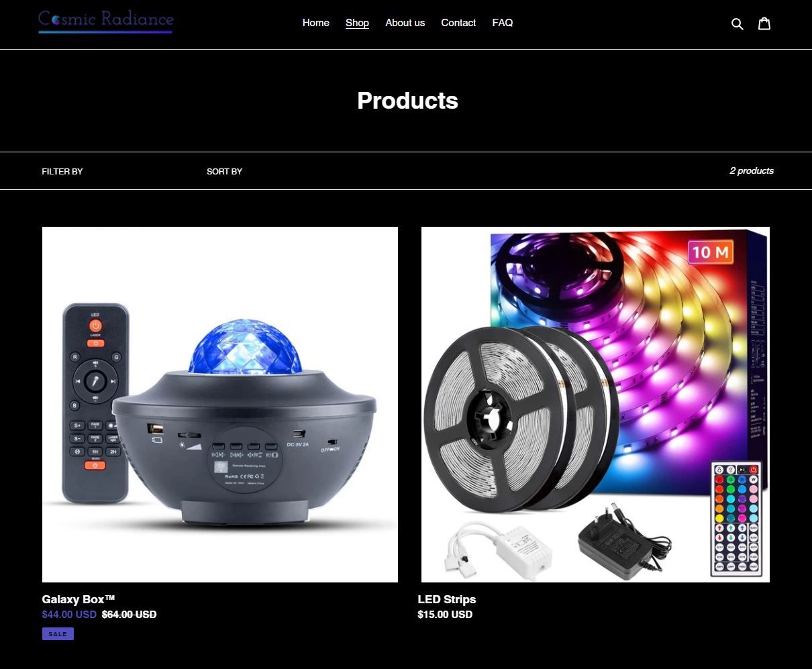Click the crossed-out $64.00 USD price
Image resolution: width=812 pixels, height=669 pixels.
pos(129,614)
